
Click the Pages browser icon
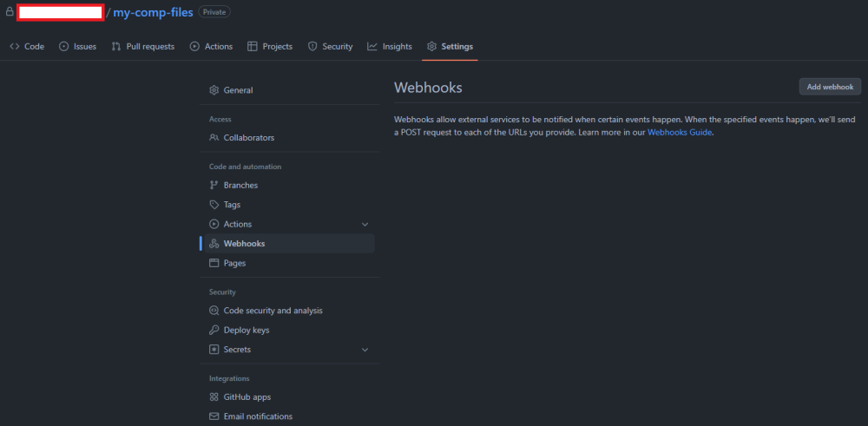(x=214, y=263)
